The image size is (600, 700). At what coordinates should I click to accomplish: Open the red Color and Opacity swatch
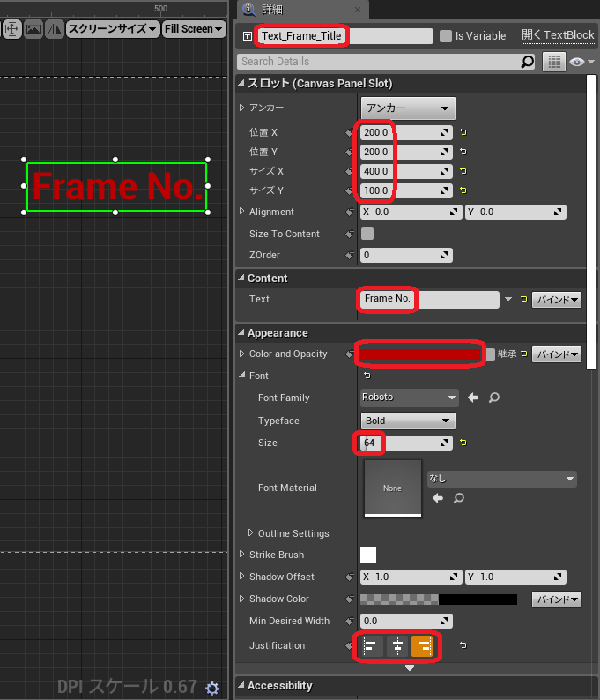click(420, 354)
